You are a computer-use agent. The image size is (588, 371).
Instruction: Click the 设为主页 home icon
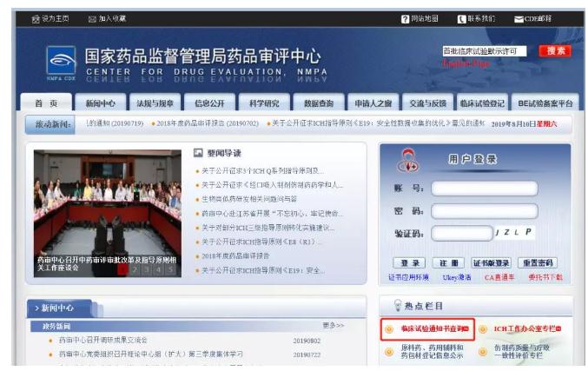[x=36, y=19]
